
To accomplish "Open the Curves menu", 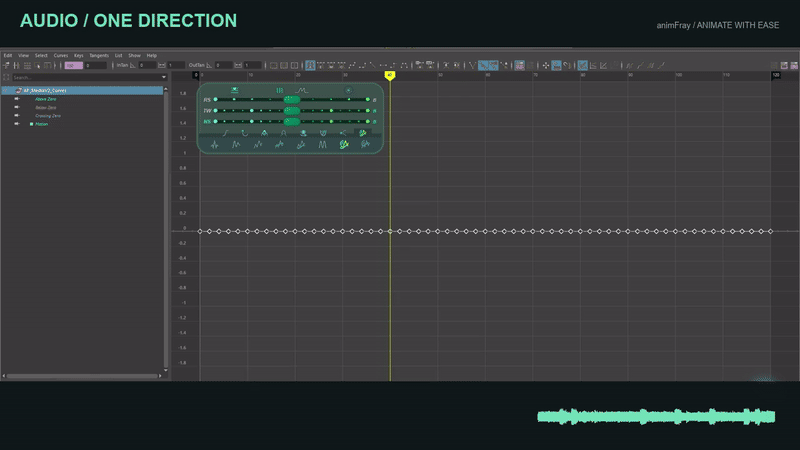I will [x=61, y=56].
